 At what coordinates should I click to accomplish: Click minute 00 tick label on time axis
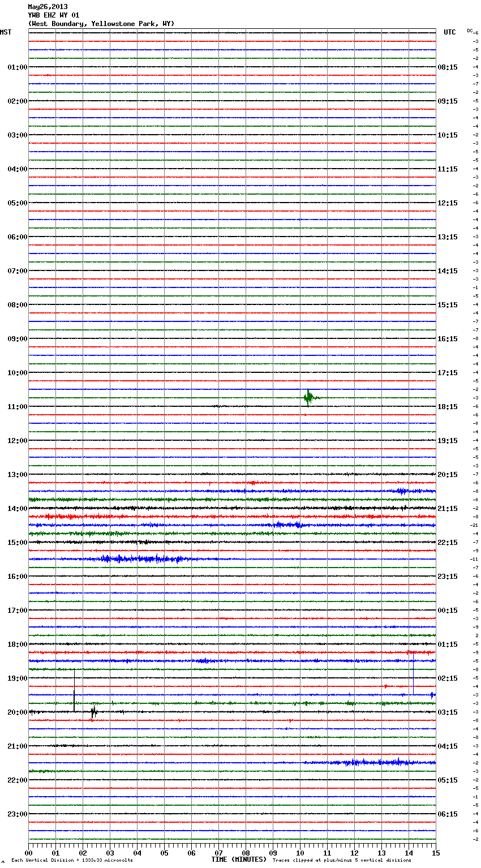28,853
